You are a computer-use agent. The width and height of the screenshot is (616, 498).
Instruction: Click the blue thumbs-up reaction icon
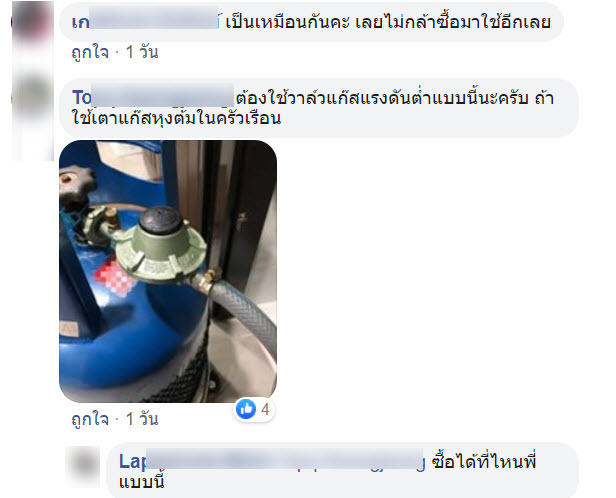246,409
